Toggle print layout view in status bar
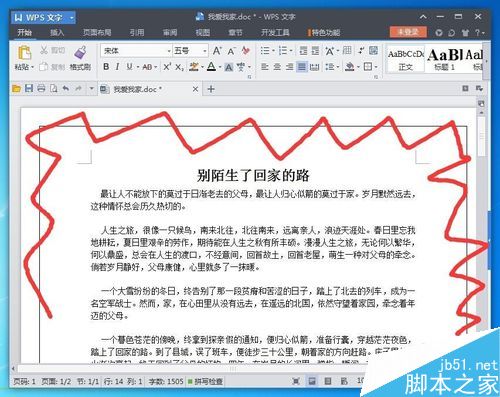This screenshot has width=500, height=397. (312, 381)
